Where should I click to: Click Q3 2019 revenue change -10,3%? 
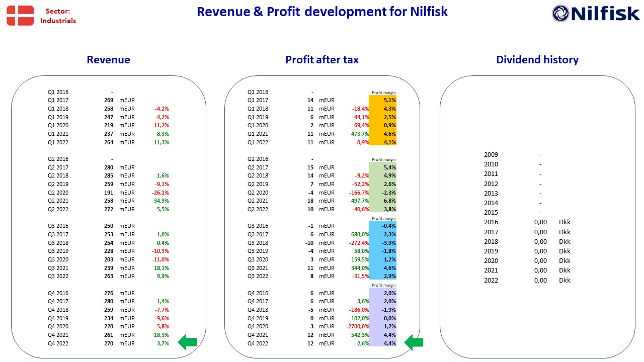click(x=160, y=251)
